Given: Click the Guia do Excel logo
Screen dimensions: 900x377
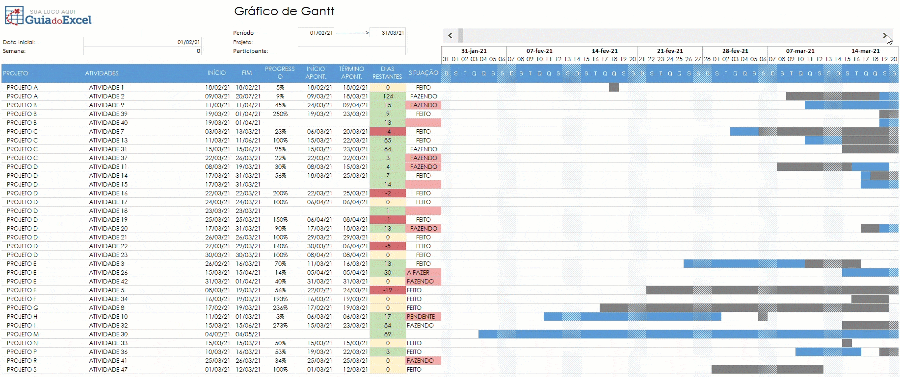Looking at the screenshot, I should coord(48,17).
